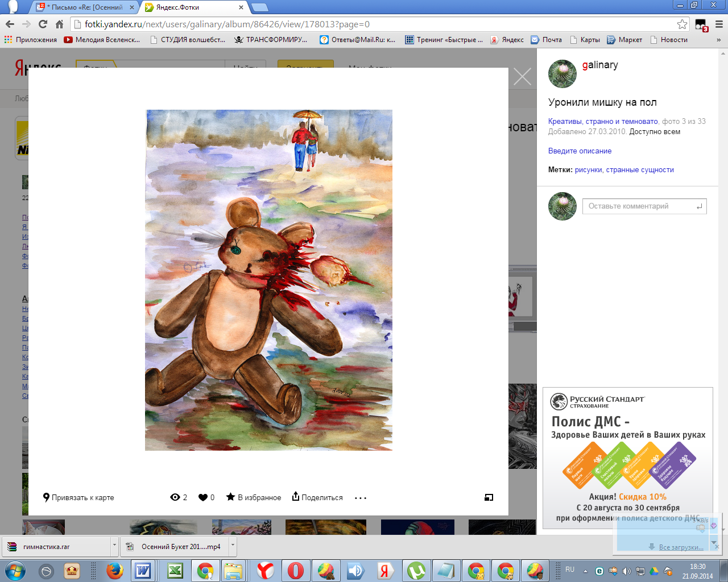Click the teddy bear watercolor image
The width and height of the screenshot is (728, 582).
pyautogui.click(x=268, y=280)
